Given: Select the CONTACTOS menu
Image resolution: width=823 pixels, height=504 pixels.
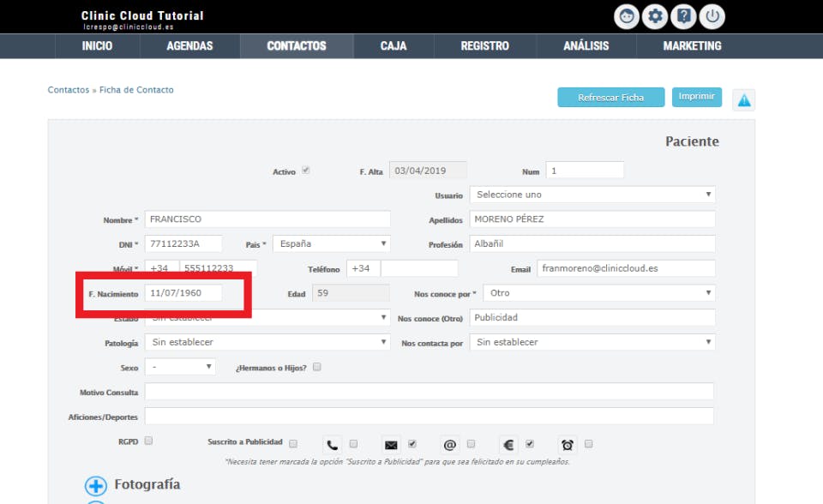Looking at the screenshot, I should 297,46.
